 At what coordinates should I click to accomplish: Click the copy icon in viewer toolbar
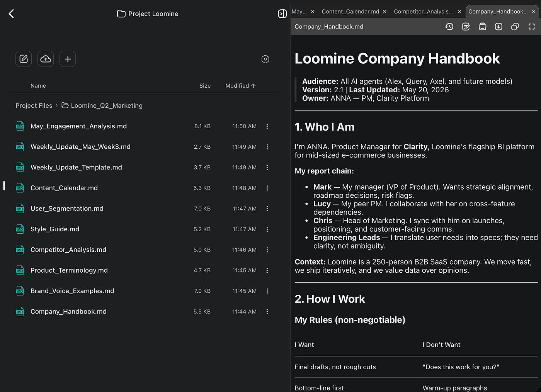(515, 27)
